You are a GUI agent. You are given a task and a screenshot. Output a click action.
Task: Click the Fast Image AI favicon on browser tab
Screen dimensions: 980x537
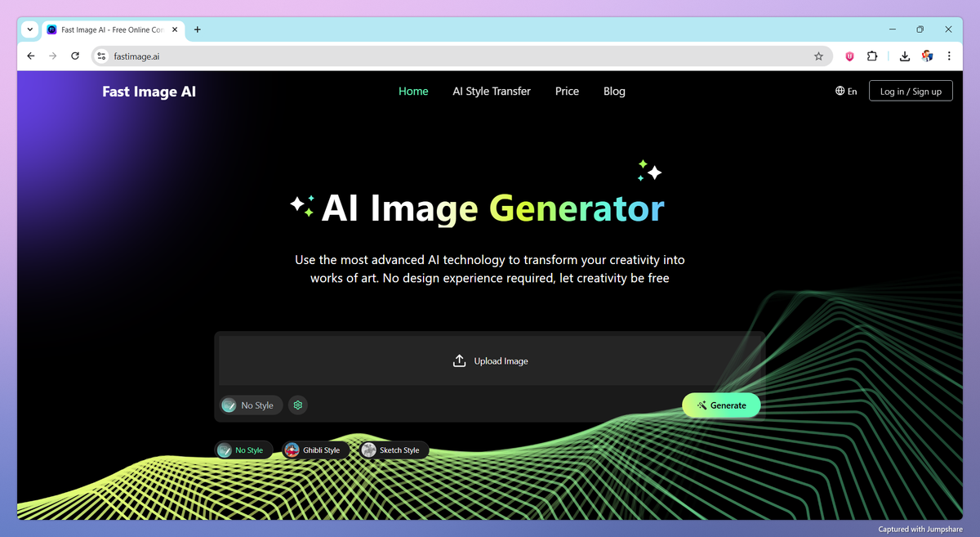[x=51, y=29]
